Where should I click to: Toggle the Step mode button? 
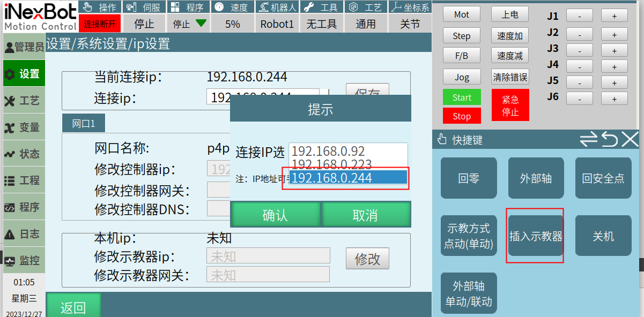click(461, 36)
